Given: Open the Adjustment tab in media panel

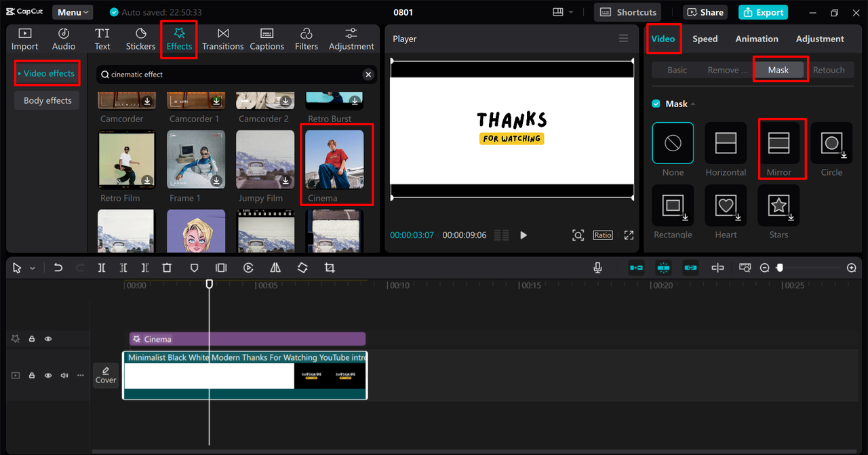Looking at the screenshot, I should (351, 39).
